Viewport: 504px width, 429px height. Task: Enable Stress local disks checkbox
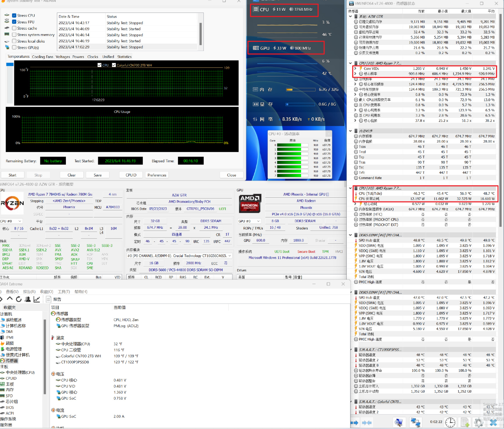pos(14,41)
